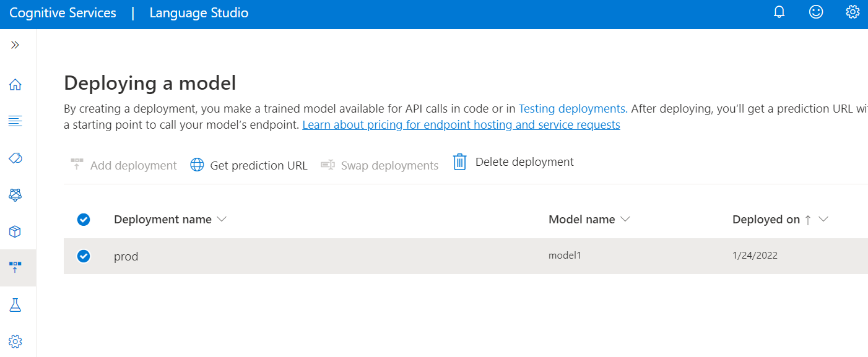The height and width of the screenshot is (357, 868).
Task: Open the Learn about pricing link
Action: click(x=461, y=125)
